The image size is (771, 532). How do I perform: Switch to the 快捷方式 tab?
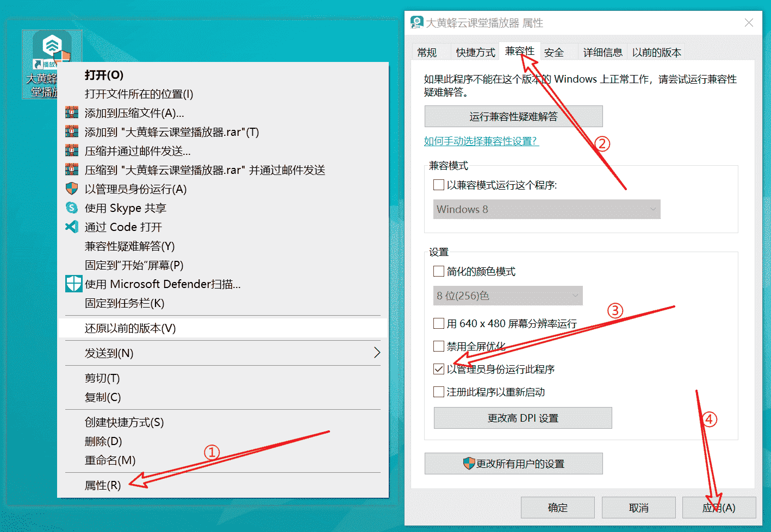[475, 52]
